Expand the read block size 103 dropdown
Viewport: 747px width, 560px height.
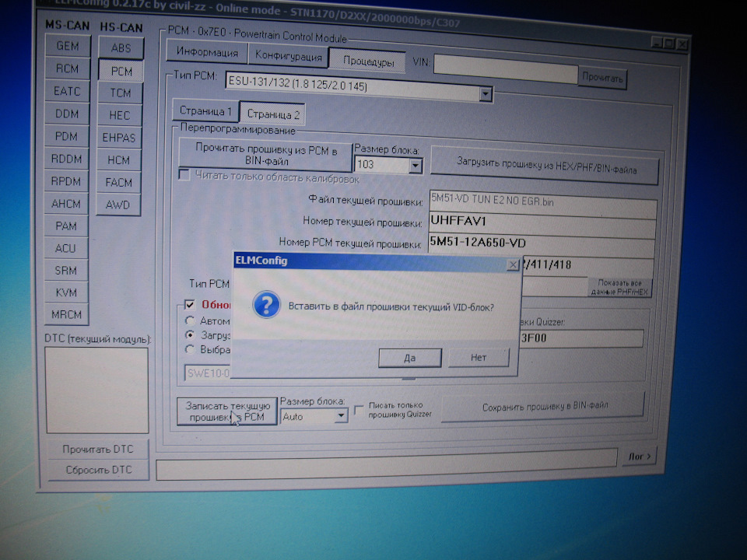(x=416, y=166)
